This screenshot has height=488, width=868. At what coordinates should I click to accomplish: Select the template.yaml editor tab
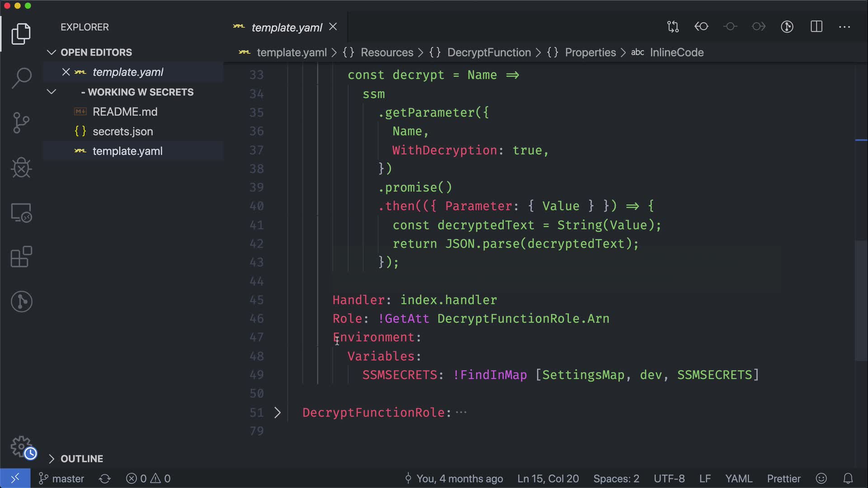(x=286, y=28)
